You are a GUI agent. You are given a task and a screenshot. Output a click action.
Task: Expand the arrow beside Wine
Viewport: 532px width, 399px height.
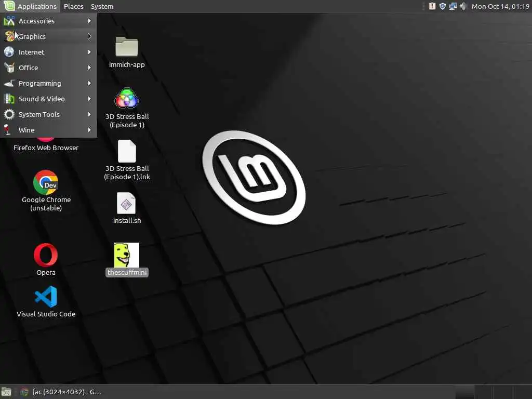(x=89, y=130)
